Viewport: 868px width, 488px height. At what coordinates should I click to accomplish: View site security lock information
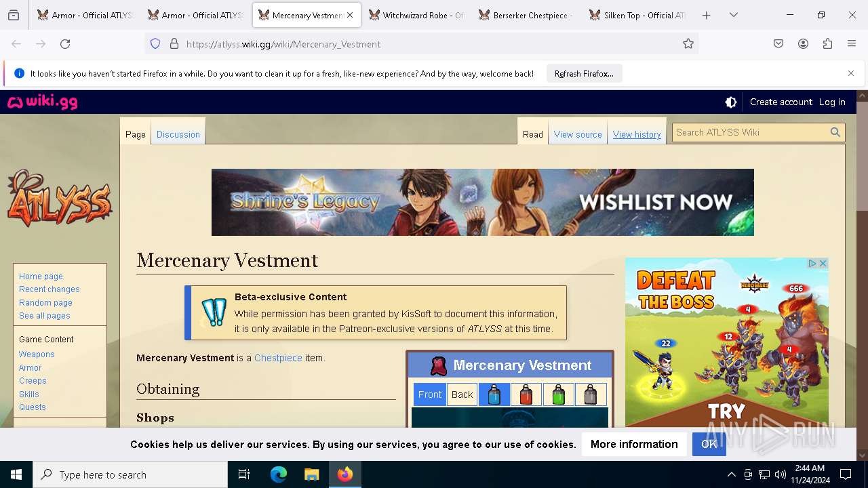(174, 44)
